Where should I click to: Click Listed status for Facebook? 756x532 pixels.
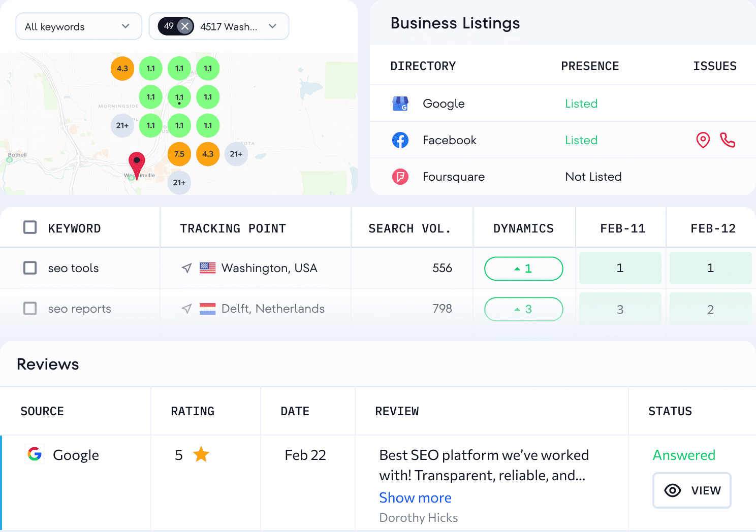[x=581, y=140]
